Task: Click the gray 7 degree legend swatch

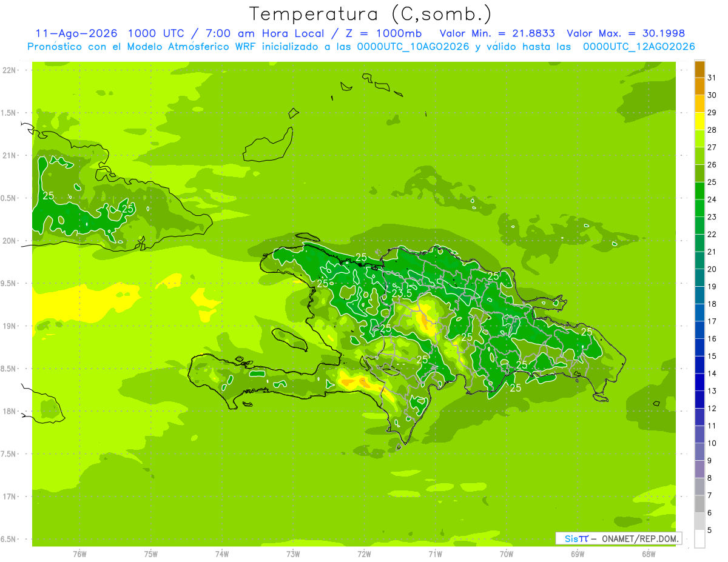Action: tap(699, 487)
